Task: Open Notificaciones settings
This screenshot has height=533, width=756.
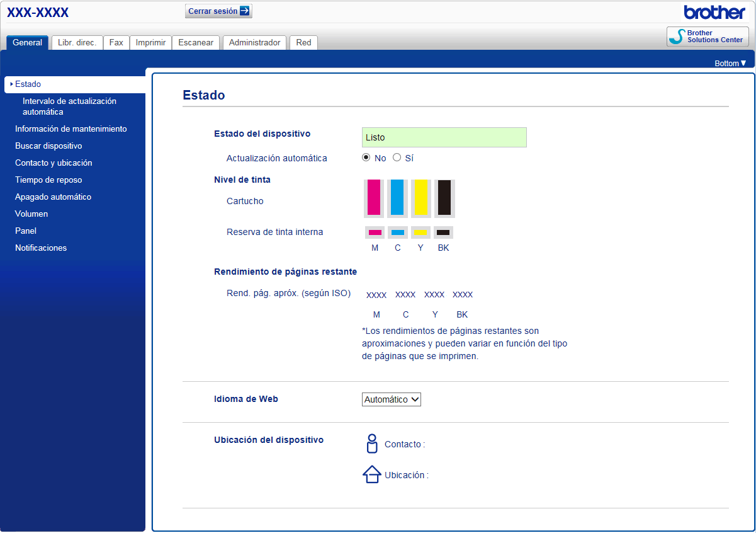Action: [x=41, y=248]
